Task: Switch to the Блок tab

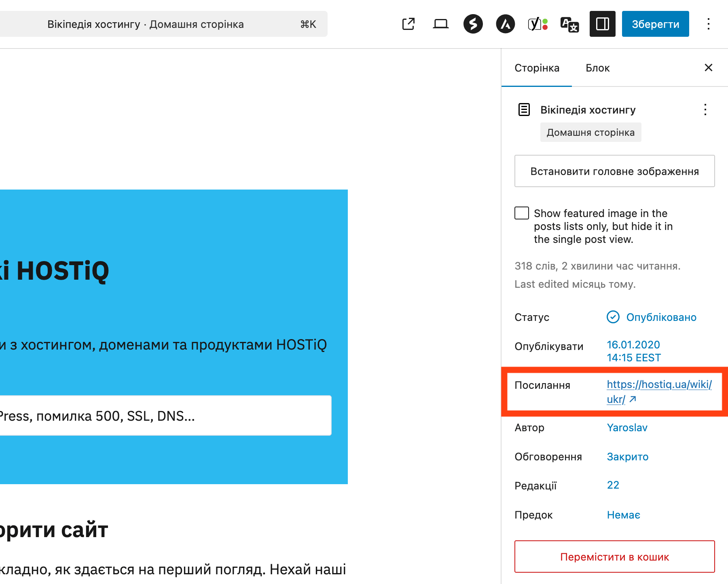Action: (x=598, y=68)
